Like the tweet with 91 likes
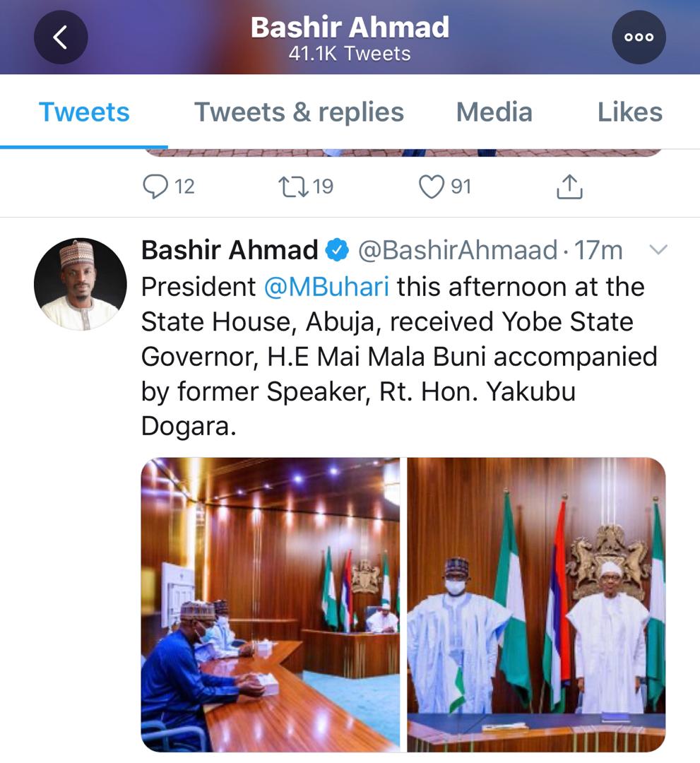The height and width of the screenshot is (763, 700). click(430, 187)
